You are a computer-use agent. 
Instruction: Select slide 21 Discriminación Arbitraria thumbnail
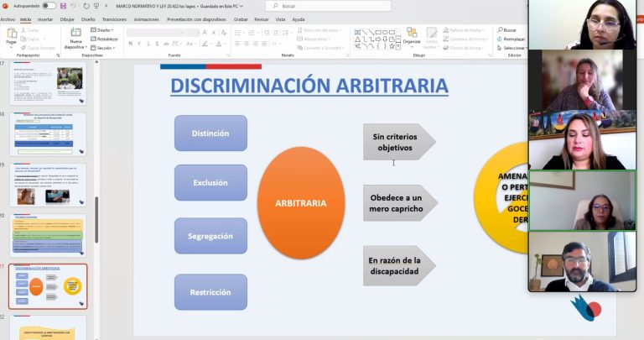48,286
